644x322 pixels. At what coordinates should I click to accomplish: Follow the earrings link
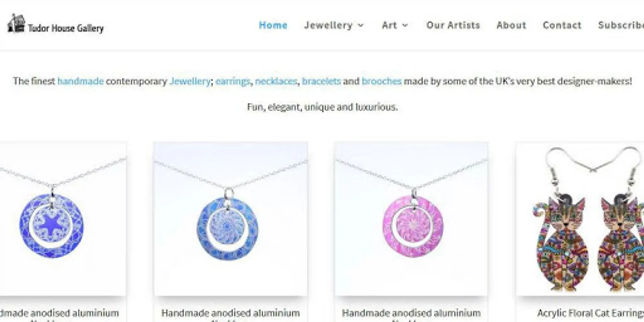coord(233,82)
